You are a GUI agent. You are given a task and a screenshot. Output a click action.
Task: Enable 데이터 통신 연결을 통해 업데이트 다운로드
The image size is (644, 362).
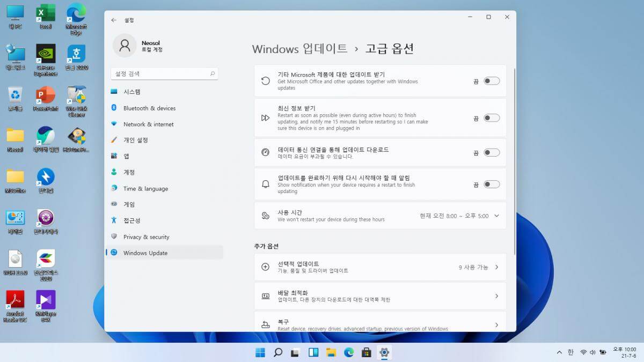click(x=492, y=153)
